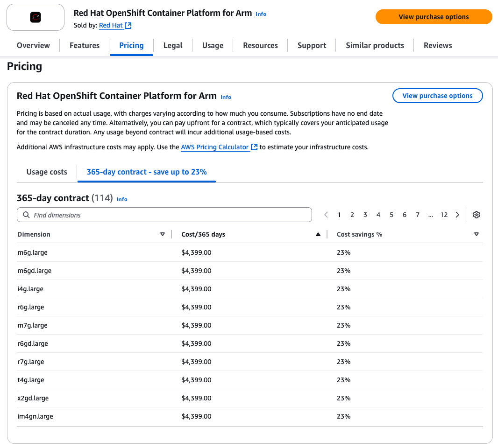Screen dimensions: 498x448
Task: Select 365-day contract save up to 23% tab
Action: [147, 172]
